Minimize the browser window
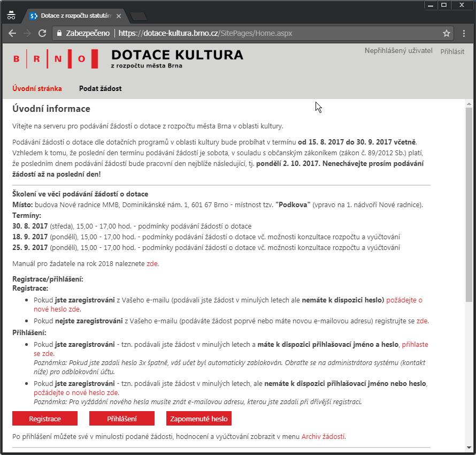This screenshot has height=455, width=476. point(430,5)
